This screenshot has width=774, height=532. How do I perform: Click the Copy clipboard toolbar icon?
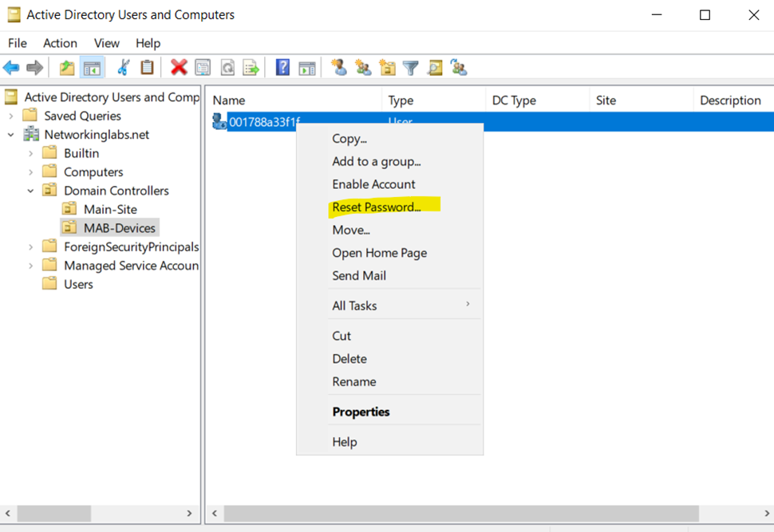(x=147, y=68)
